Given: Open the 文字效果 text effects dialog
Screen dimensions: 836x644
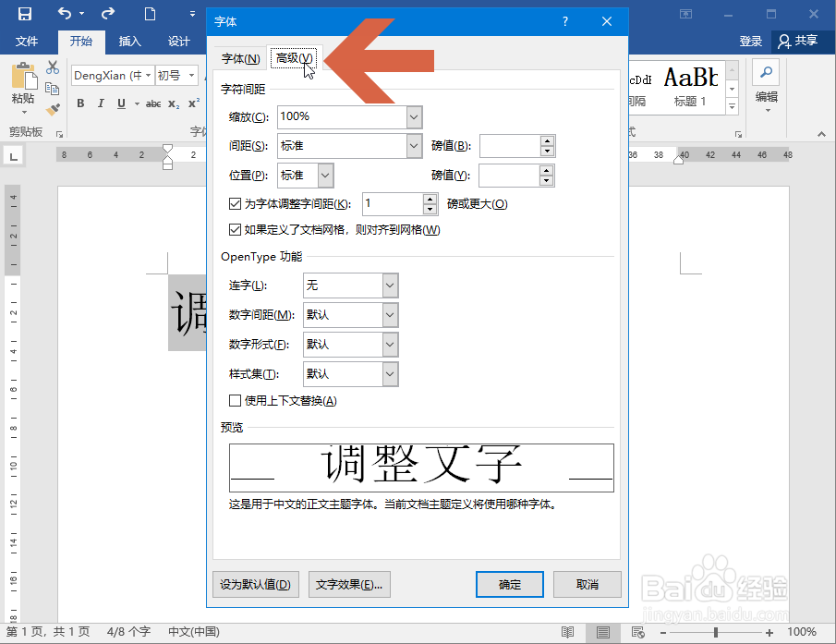Looking at the screenshot, I should pyautogui.click(x=349, y=584).
